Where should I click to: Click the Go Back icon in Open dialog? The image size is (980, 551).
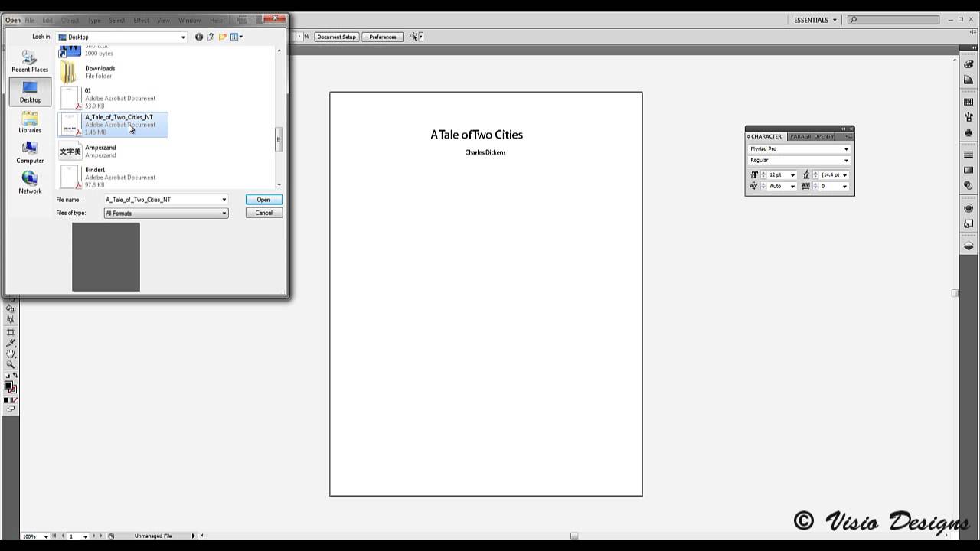click(199, 37)
